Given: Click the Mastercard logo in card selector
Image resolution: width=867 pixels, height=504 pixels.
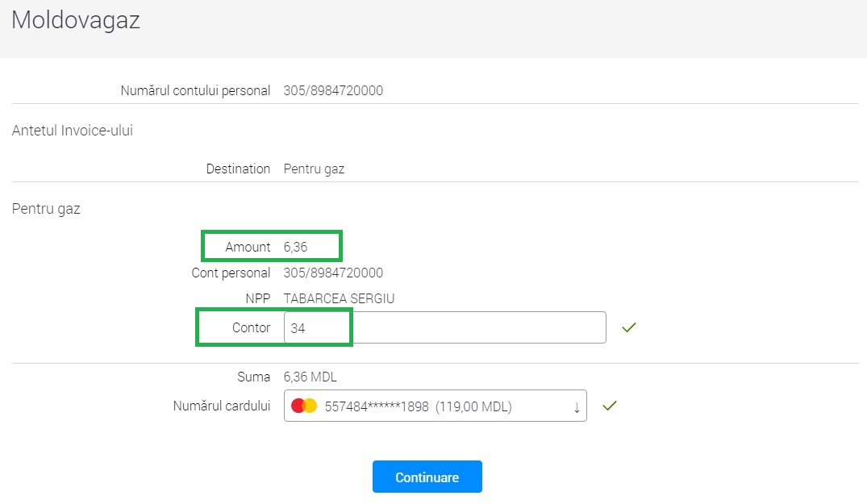Looking at the screenshot, I should pyautogui.click(x=304, y=406).
